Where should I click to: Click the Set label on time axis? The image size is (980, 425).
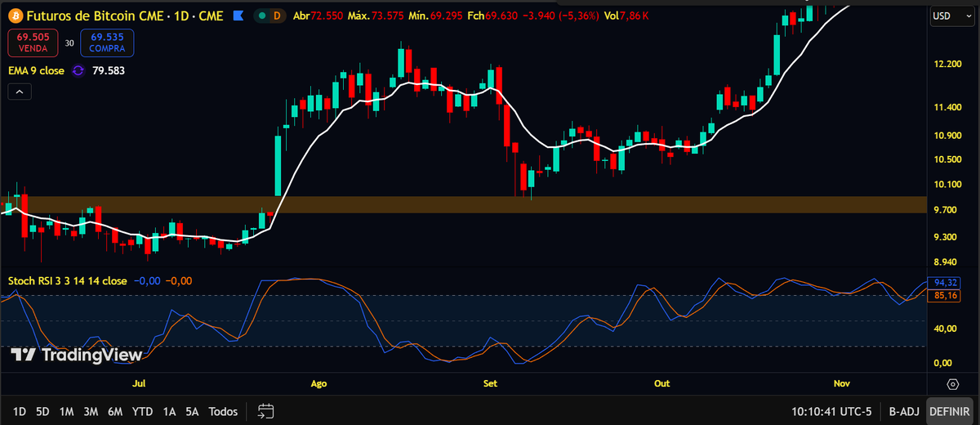tap(491, 383)
